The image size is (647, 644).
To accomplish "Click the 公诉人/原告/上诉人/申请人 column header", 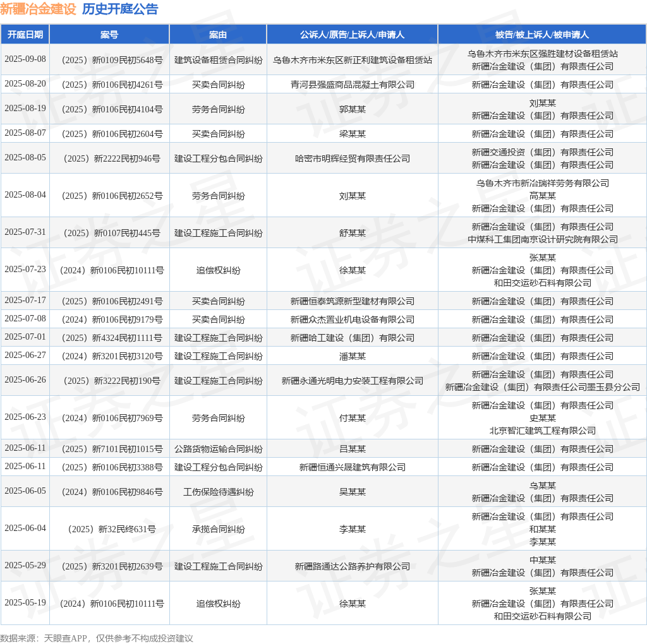I will pyautogui.click(x=352, y=35).
